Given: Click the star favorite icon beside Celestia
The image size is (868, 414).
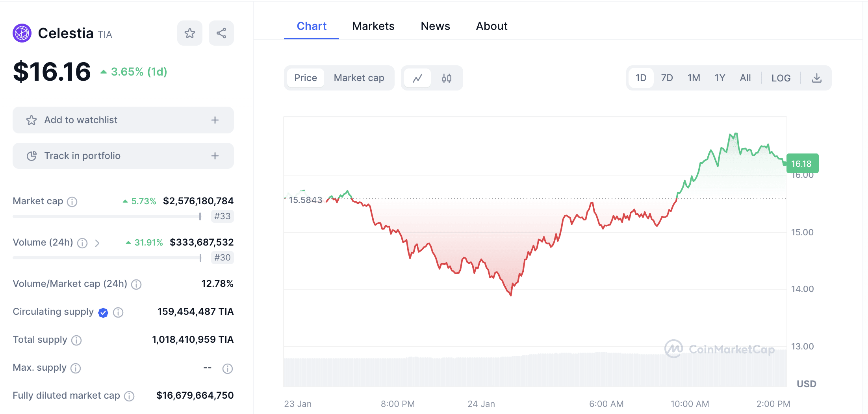Looking at the screenshot, I should (190, 33).
